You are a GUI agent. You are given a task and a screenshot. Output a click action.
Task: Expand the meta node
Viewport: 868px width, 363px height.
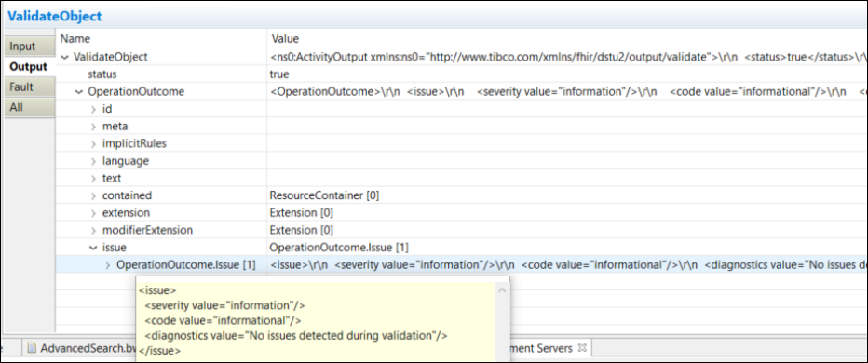[x=93, y=127]
